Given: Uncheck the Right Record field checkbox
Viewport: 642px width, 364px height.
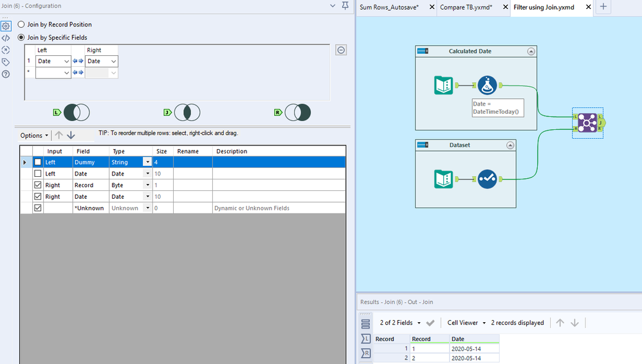Looking at the screenshot, I should [38, 185].
